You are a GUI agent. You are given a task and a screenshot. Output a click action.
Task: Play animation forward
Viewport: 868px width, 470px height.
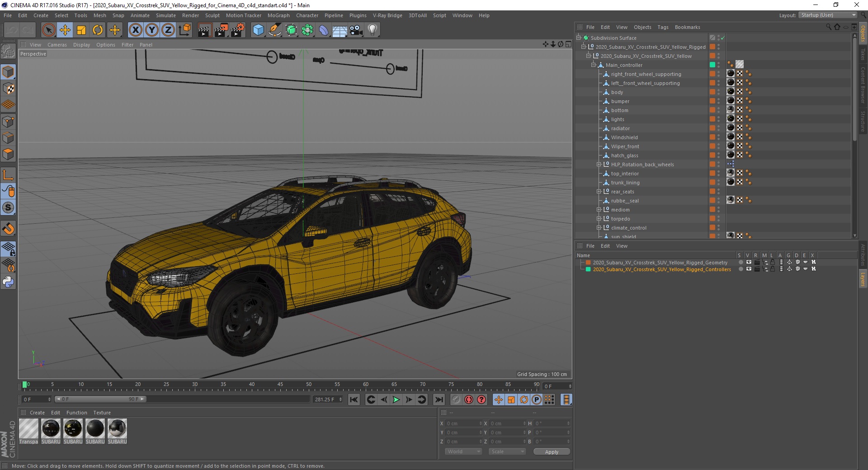[x=396, y=399]
